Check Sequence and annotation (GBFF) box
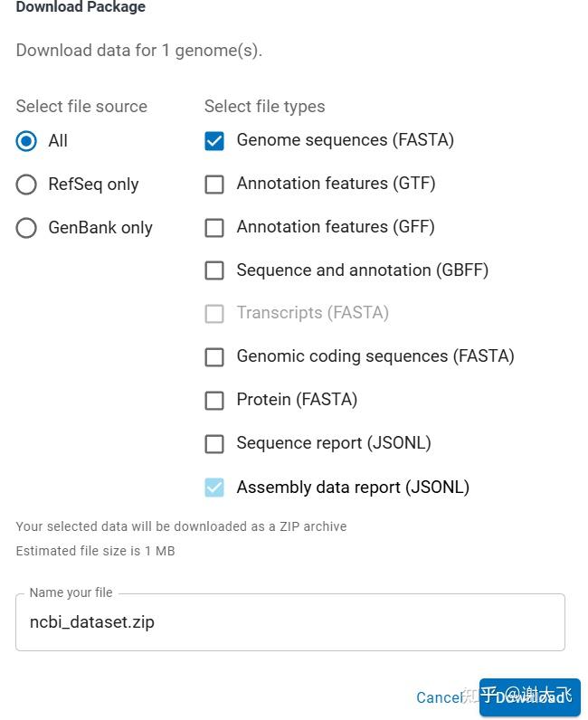 pyautogui.click(x=214, y=270)
